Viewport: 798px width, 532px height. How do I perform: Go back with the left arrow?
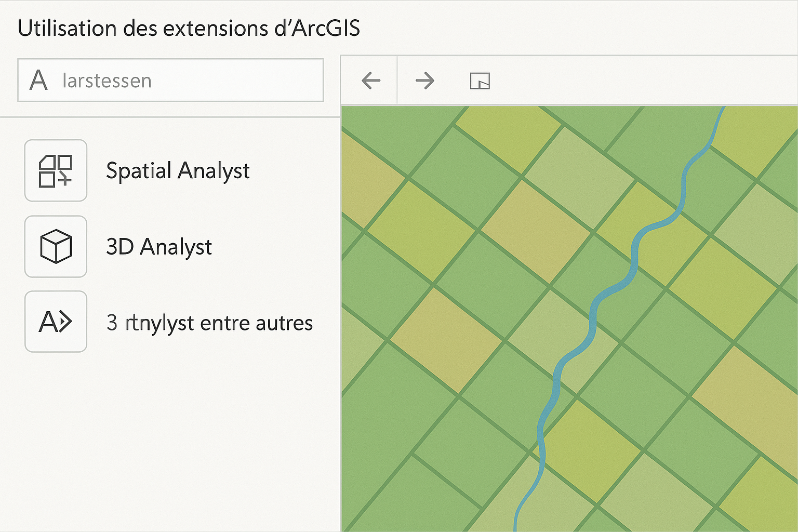tap(371, 81)
